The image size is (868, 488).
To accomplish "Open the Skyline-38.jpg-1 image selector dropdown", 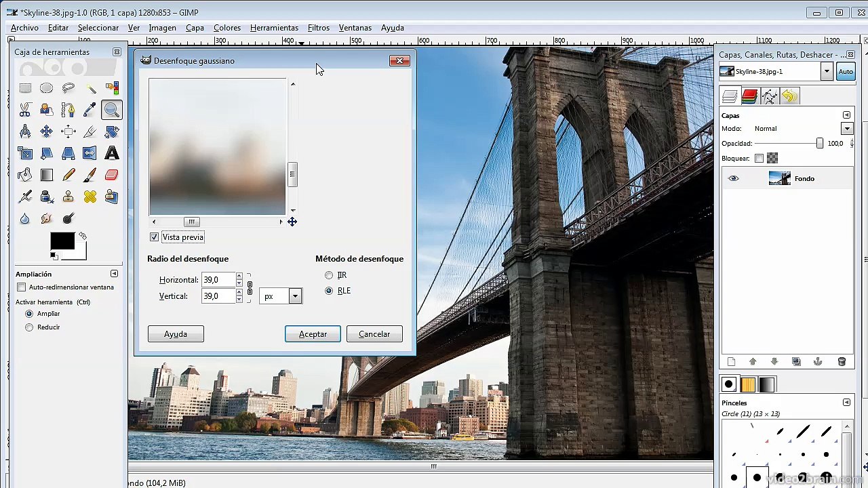I will [x=827, y=71].
